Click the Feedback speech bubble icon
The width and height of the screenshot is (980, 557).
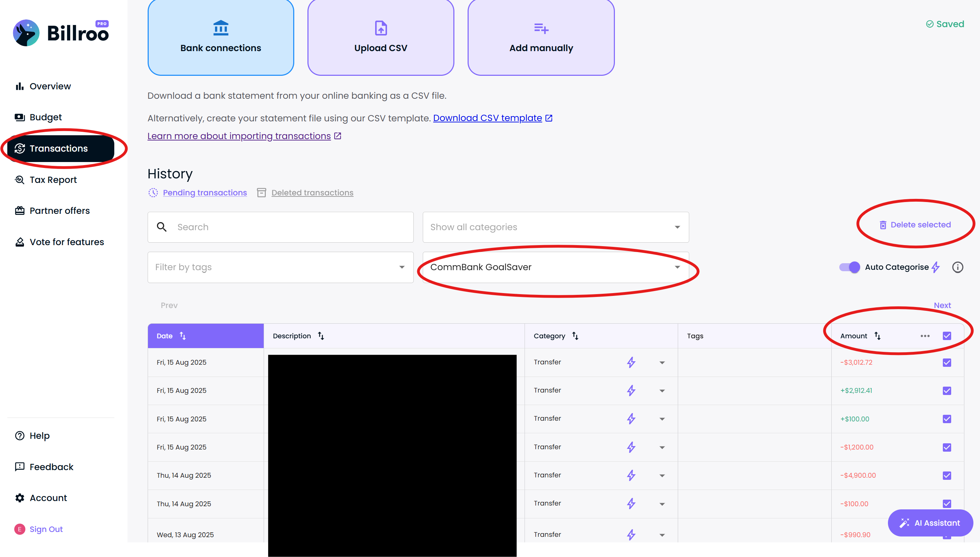click(19, 467)
